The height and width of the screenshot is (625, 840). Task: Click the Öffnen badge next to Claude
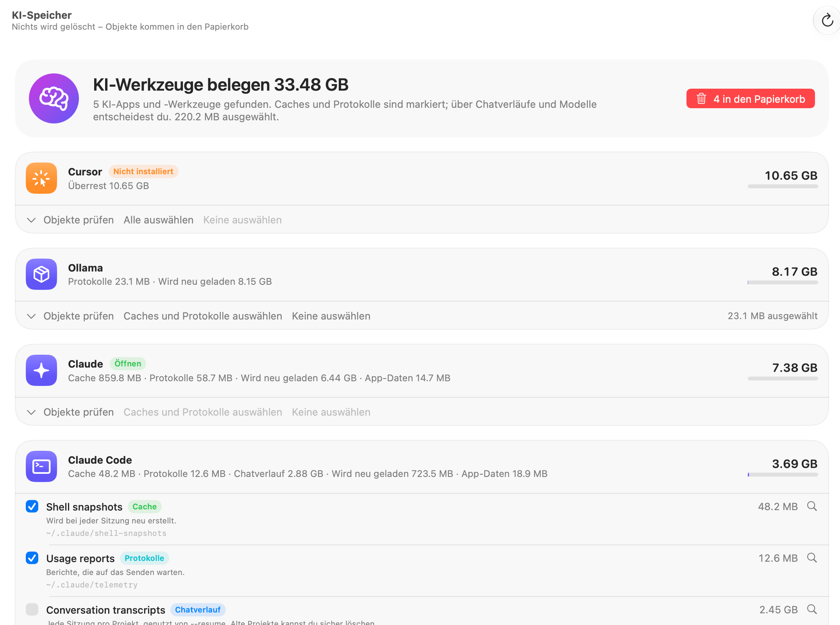coord(128,364)
